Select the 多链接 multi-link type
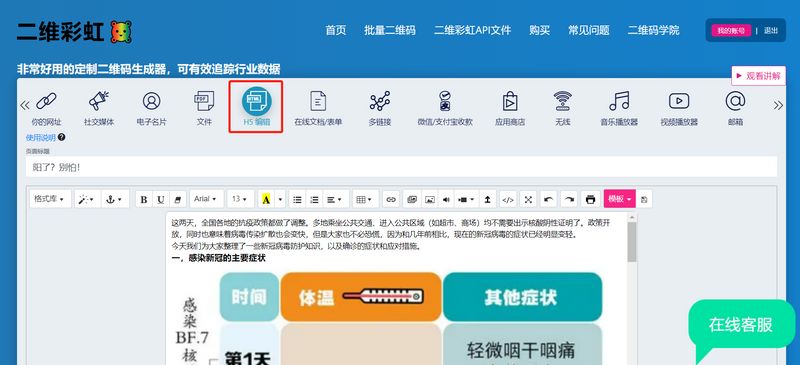This screenshot has width=800, height=365. click(380, 108)
